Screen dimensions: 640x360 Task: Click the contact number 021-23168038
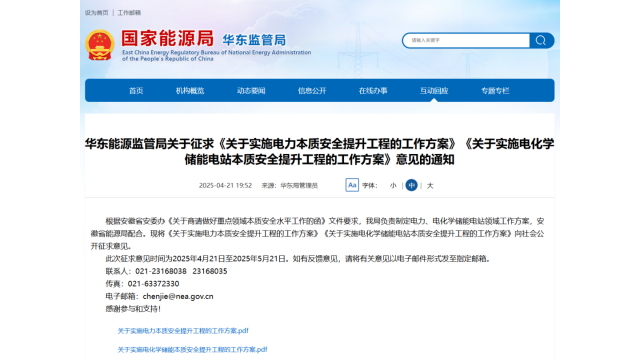(x=161, y=271)
